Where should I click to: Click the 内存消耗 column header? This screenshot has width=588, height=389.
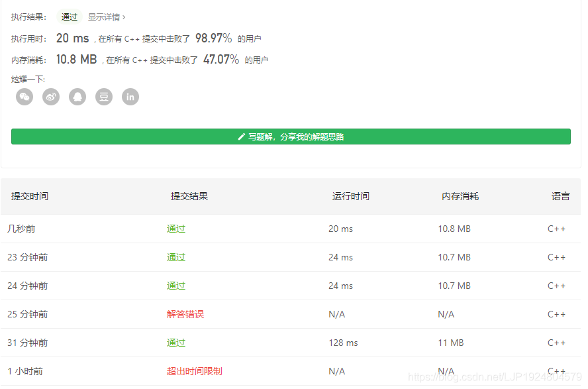(x=460, y=196)
